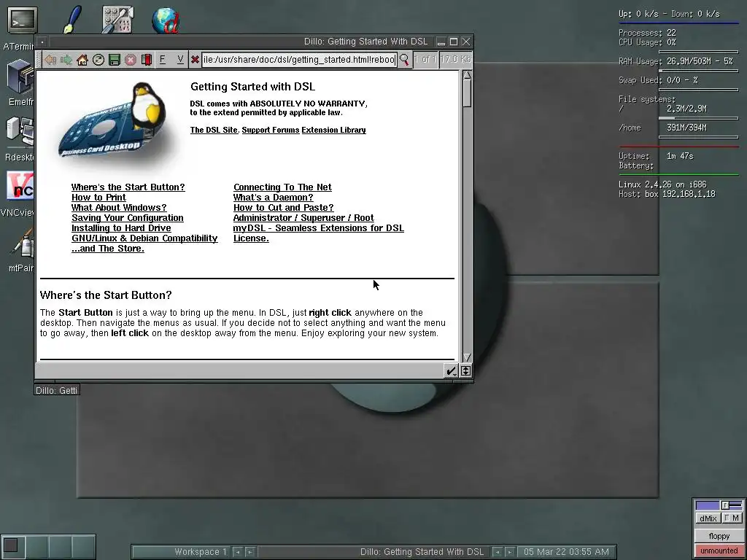Viewport: 747px width, 560px height.
Task: Open the Support Forums link
Action: [271, 130]
